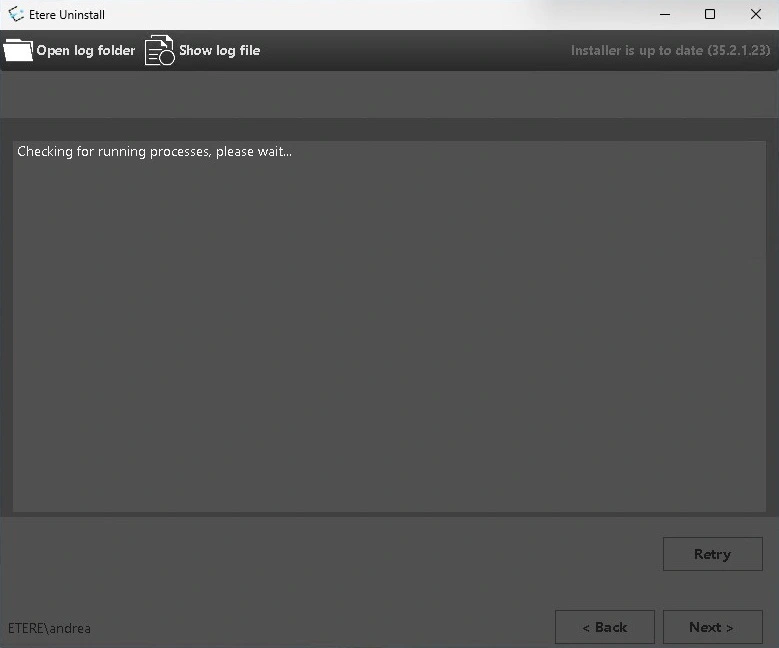The height and width of the screenshot is (648, 779).
Task: Click the installer version number 35.2.1.23
Action: pyautogui.click(x=735, y=50)
